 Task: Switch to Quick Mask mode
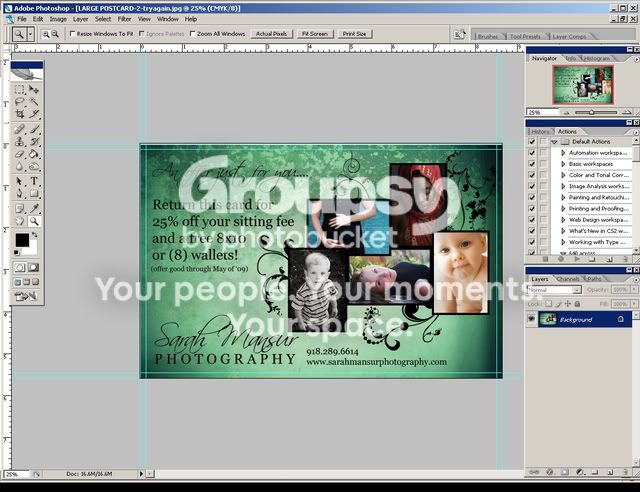pos(33,267)
